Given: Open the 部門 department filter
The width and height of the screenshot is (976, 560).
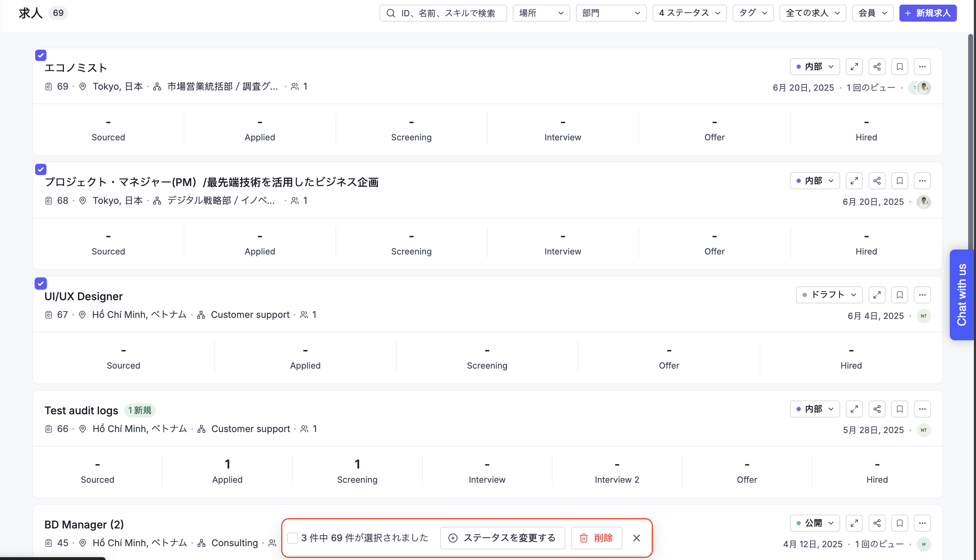Looking at the screenshot, I should pyautogui.click(x=611, y=13).
